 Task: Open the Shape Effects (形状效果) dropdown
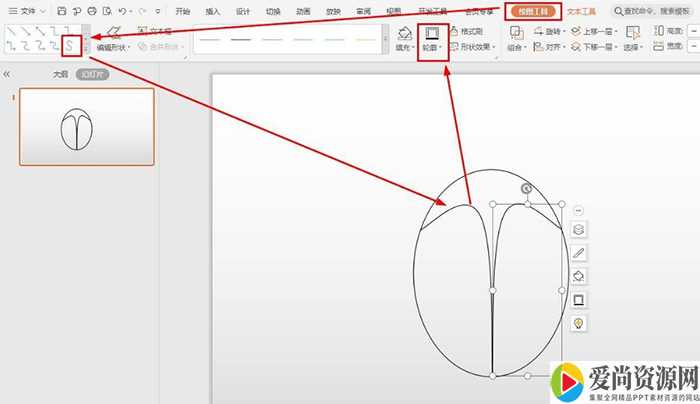coord(472,47)
